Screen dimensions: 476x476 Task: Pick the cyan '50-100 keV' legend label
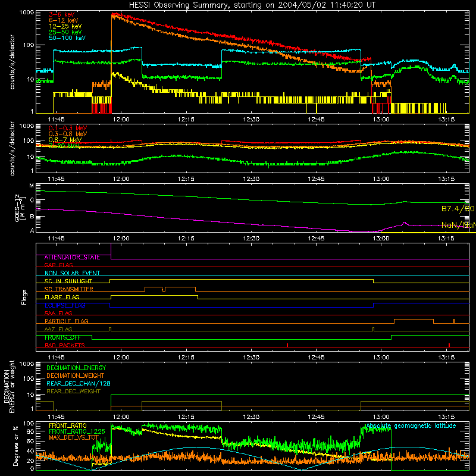67,38
